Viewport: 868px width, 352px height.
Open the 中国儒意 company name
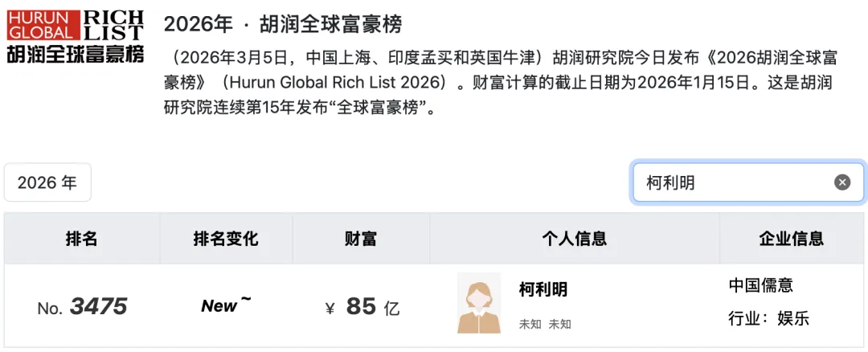[x=760, y=285]
